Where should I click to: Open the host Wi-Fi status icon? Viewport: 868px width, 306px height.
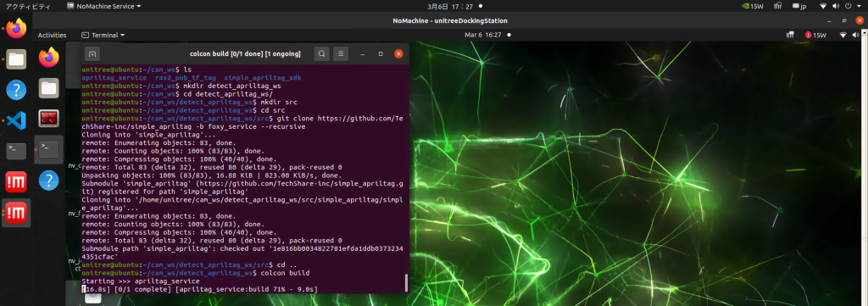tap(823, 6)
